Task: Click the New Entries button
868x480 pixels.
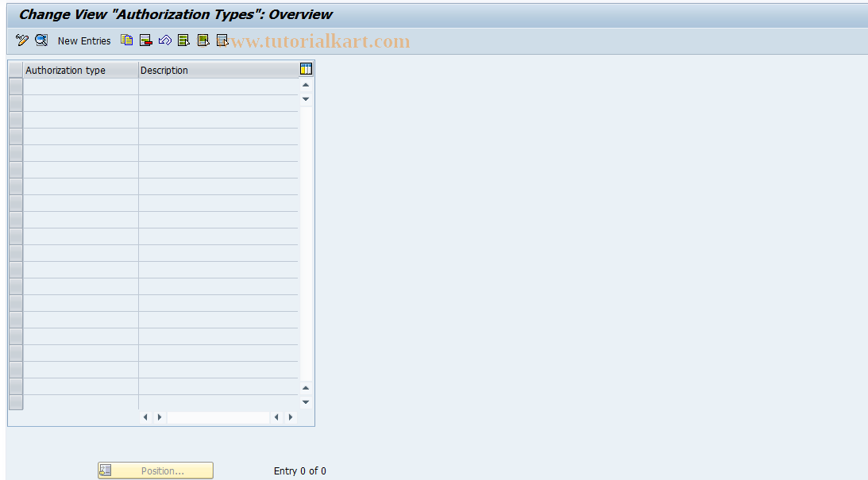Action: point(84,41)
